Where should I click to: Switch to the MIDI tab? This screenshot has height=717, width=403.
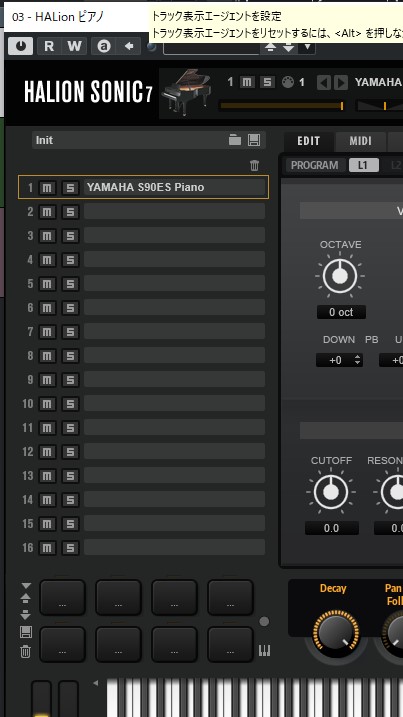(x=360, y=141)
